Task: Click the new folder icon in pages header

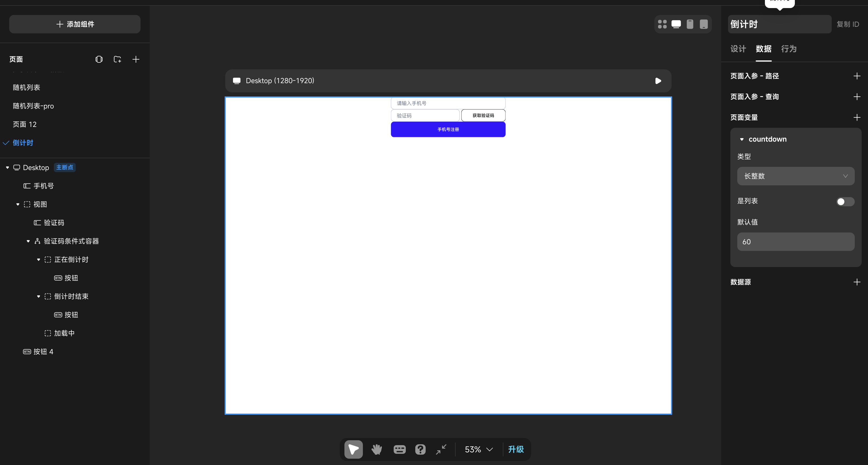Action: [117, 59]
